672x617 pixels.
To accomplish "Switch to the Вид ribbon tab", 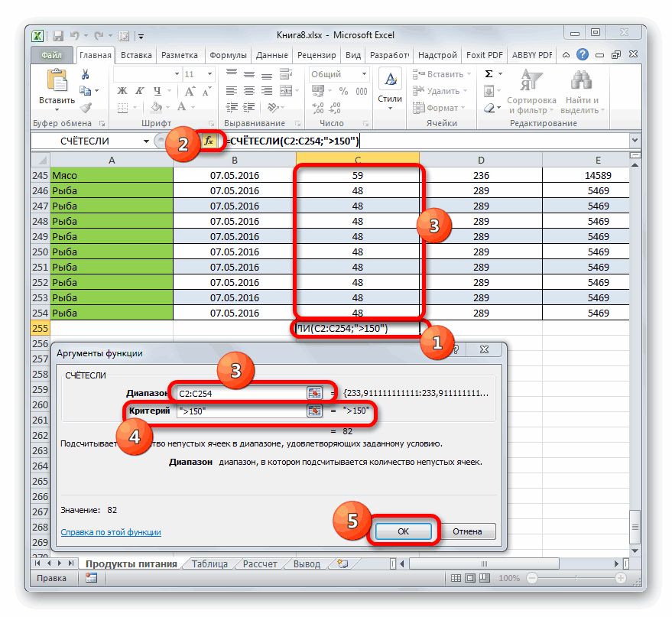I will click(x=353, y=55).
